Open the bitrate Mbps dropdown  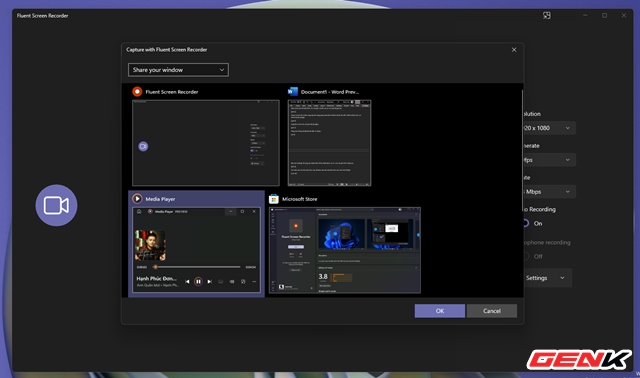point(549,192)
